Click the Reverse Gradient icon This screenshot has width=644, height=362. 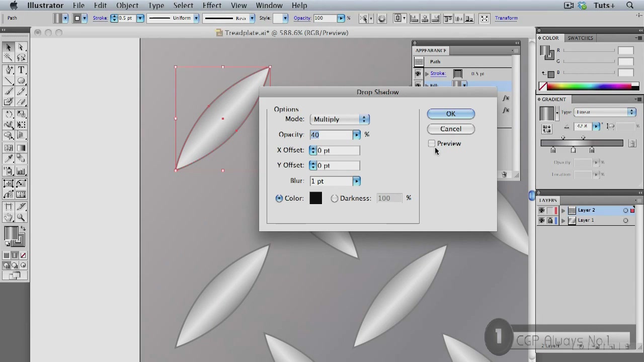tap(547, 129)
